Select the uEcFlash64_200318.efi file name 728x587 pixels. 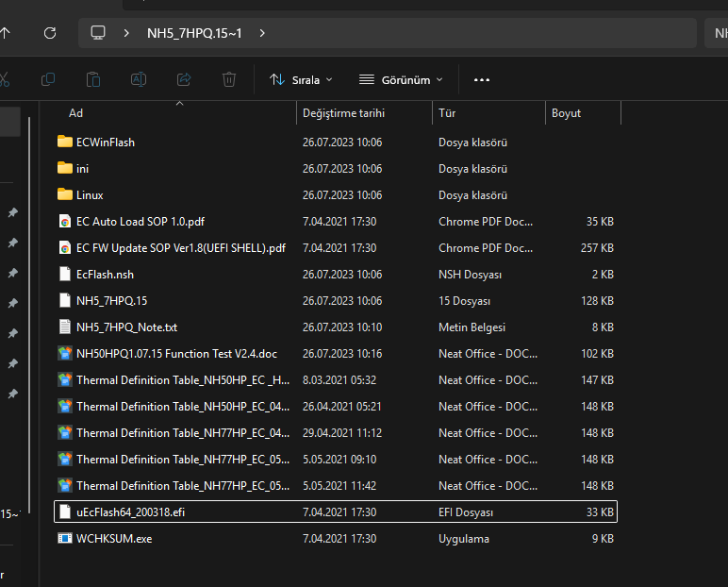pyautogui.click(x=130, y=512)
